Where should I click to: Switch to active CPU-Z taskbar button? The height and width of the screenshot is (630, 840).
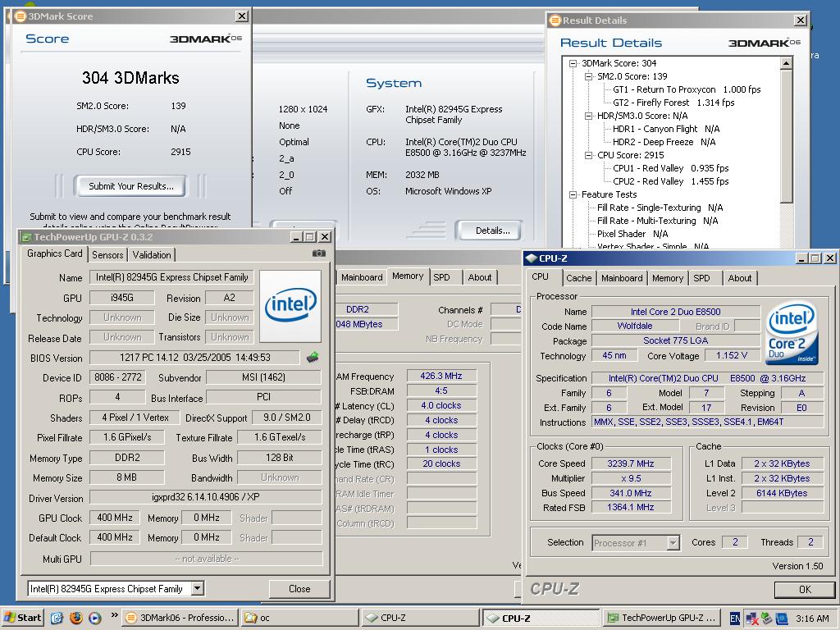point(541,618)
